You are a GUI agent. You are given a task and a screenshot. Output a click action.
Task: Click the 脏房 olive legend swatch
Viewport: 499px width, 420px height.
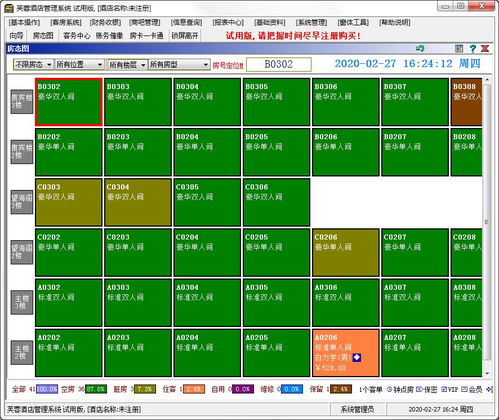(x=145, y=389)
